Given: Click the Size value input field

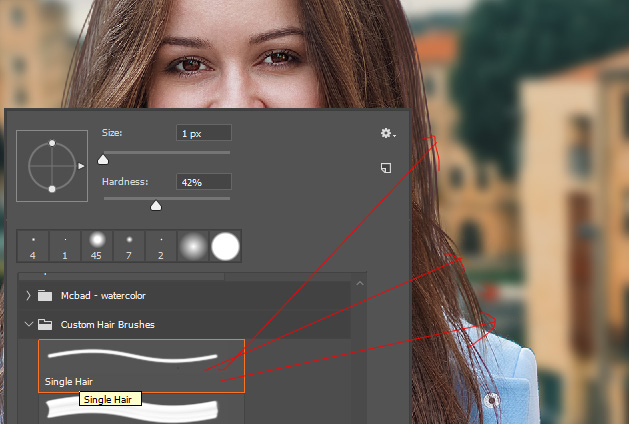Looking at the screenshot, I should (203, 133).
